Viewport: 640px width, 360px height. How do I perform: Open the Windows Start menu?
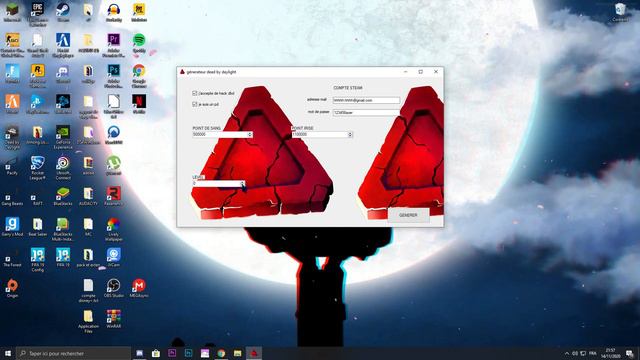point(8,353)
